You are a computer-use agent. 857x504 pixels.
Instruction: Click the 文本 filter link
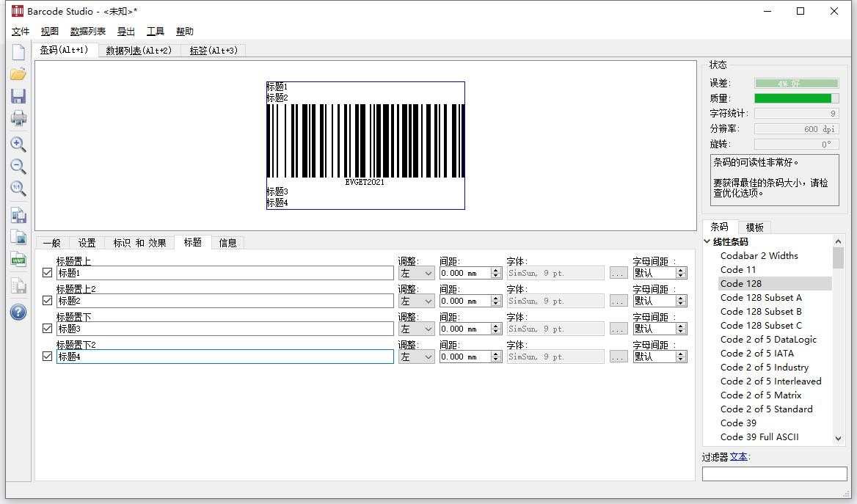(x=738, y=456)
